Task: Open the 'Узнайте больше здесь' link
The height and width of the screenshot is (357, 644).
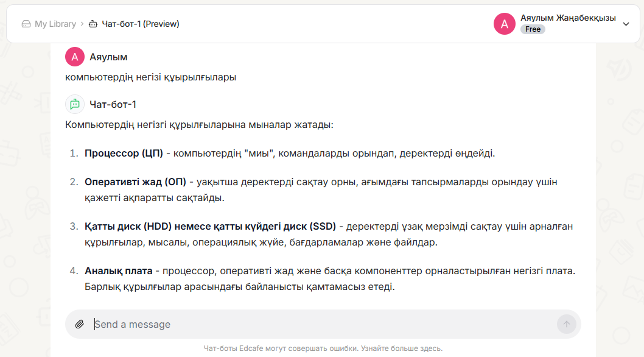Action: tap(402, 348)
